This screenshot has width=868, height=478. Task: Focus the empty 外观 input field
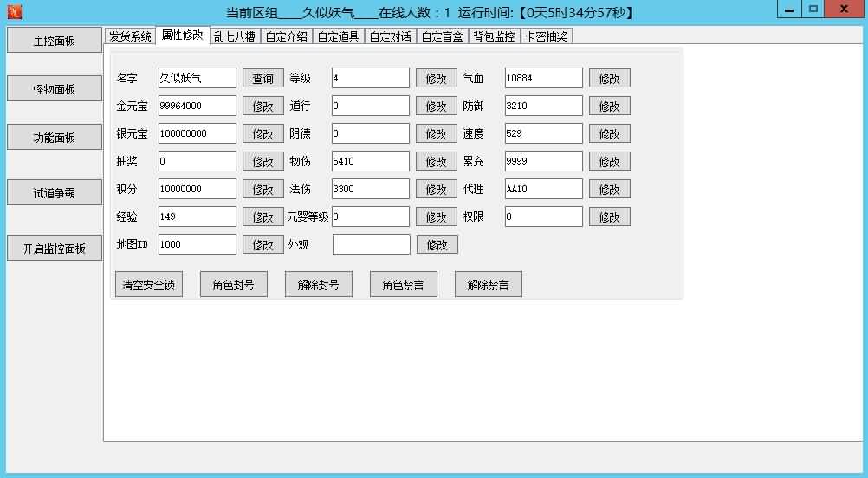(372, 244)
